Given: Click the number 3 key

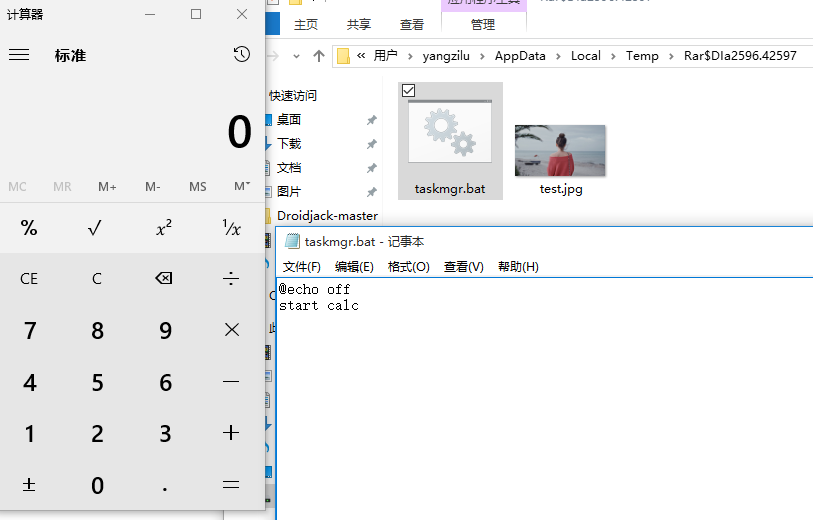Looking at the screenshot, I should pos(165,434).
